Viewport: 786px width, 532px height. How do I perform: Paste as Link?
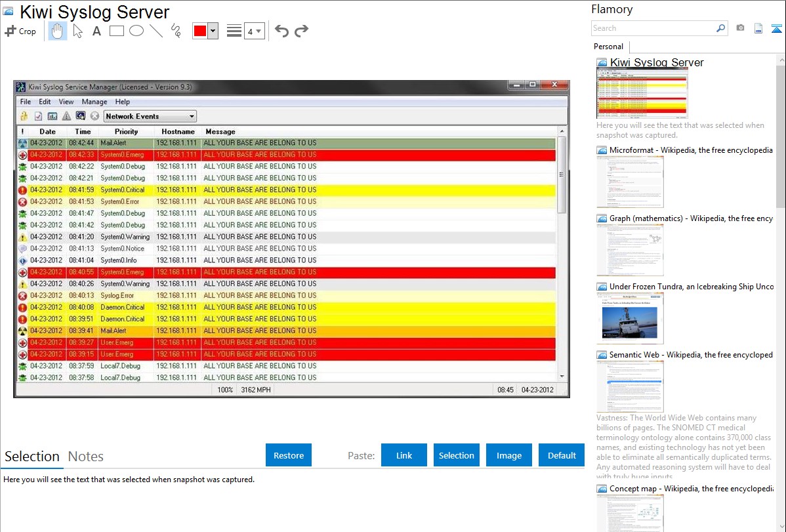click(x=404, y=455)
